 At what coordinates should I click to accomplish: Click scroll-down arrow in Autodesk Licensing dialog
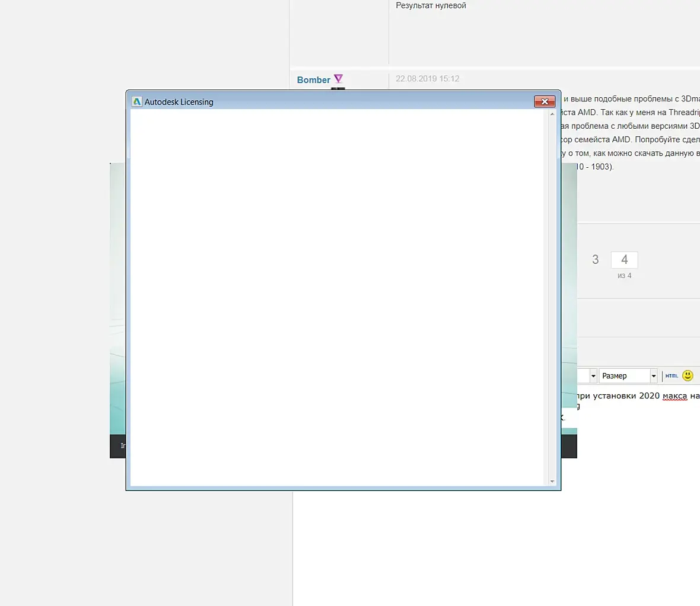(552, 481)
